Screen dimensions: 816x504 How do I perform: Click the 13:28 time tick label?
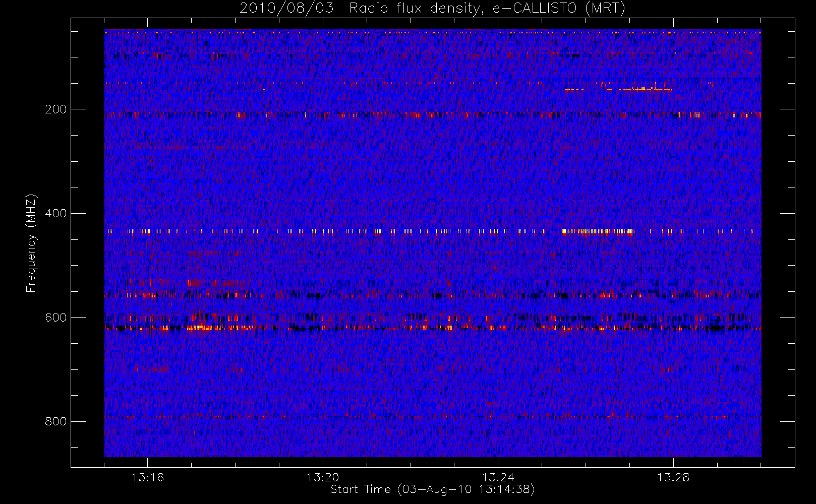[673, 477]
